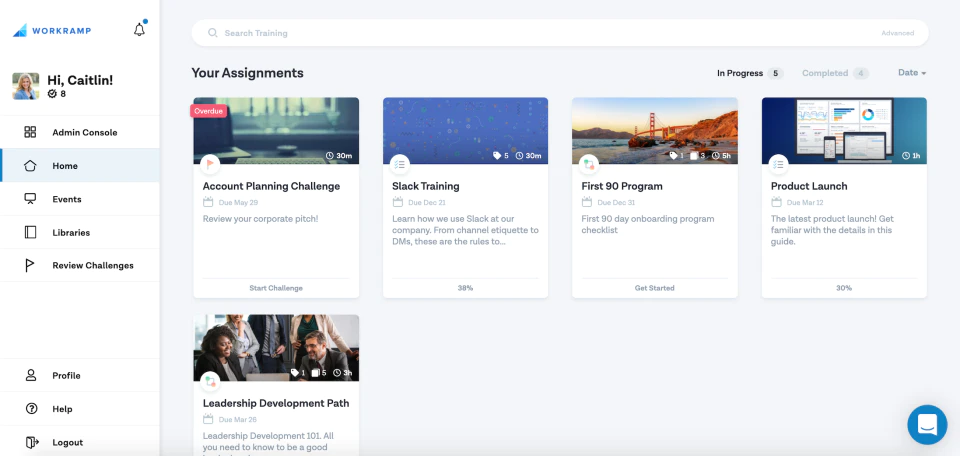The height and width of the screenshot is (456, 960).
Task: Click the Slack Training 38% progress bar
Action: click(465, 288)
